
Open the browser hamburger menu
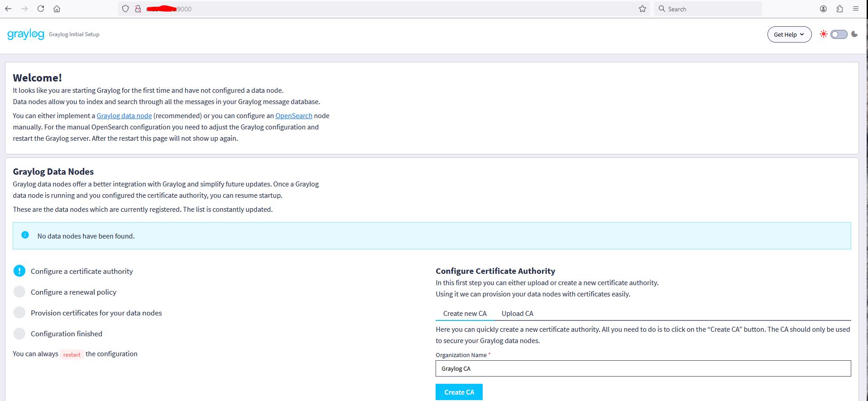(x=855, y=9)
